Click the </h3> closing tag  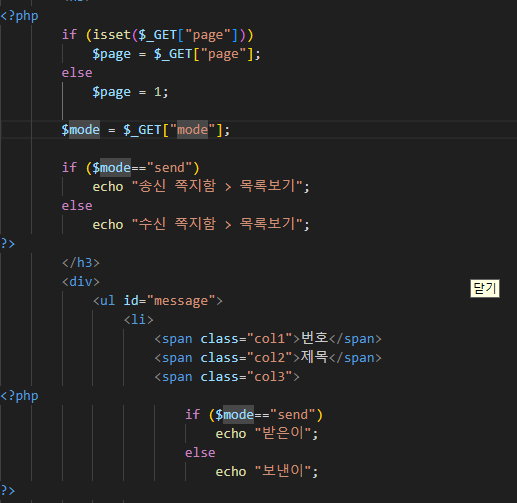click(x=81, y=263)
